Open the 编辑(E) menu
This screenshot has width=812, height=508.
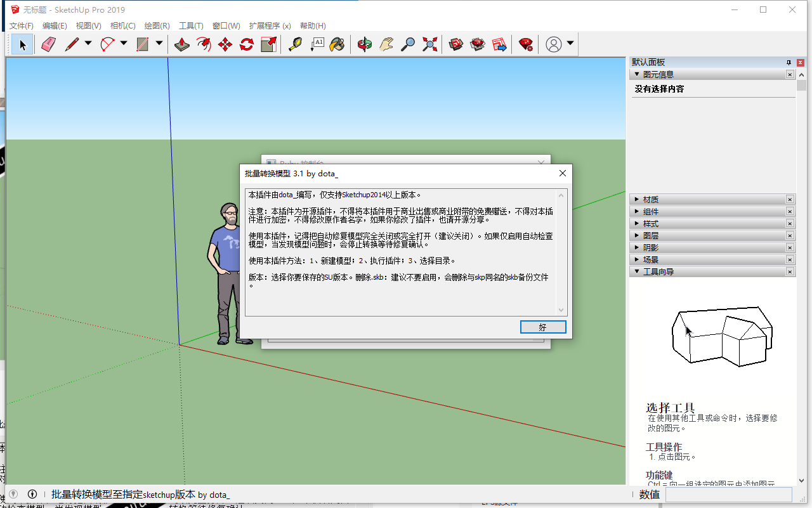pyautogui.click(x=55, y=26)
